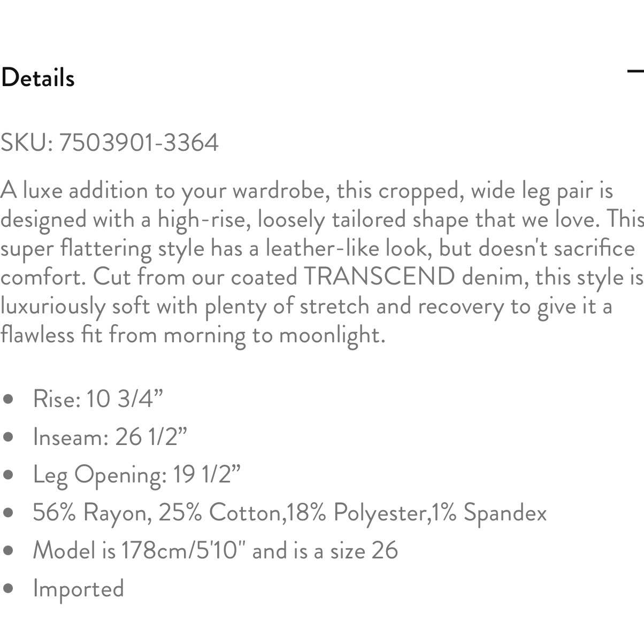This screenshot has height=644, width=644.
Task: Click the Rise 10 3/4" measurement line
Action: pos(98,398)
